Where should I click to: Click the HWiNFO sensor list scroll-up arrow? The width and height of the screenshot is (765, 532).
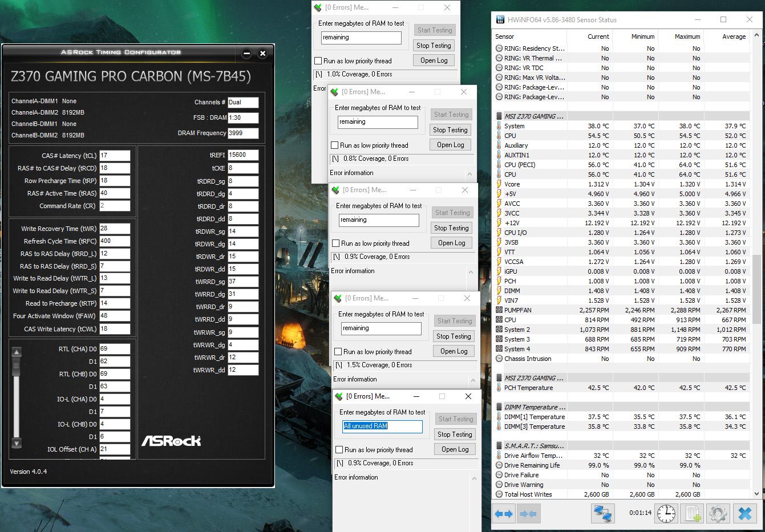756,35
